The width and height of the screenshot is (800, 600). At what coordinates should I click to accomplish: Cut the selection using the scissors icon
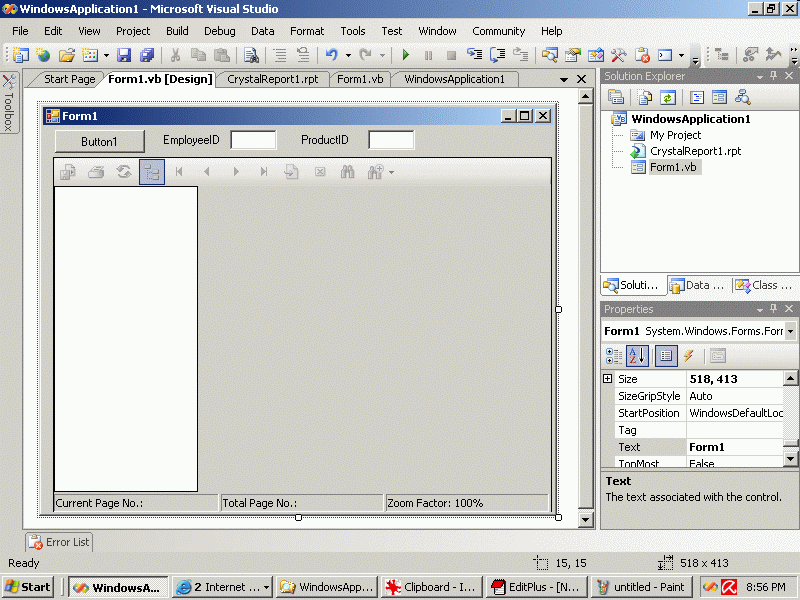pyautogui.click(x=175, y=55)
